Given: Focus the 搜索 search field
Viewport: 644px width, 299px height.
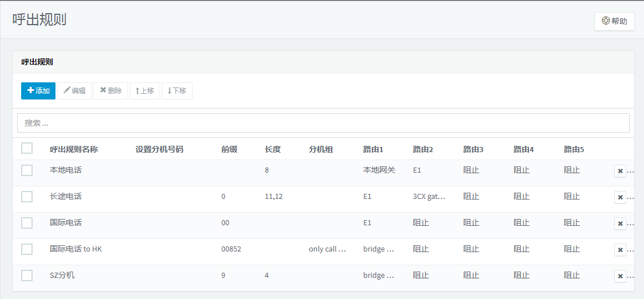Looking at the screenshot, I should [323, 123].
